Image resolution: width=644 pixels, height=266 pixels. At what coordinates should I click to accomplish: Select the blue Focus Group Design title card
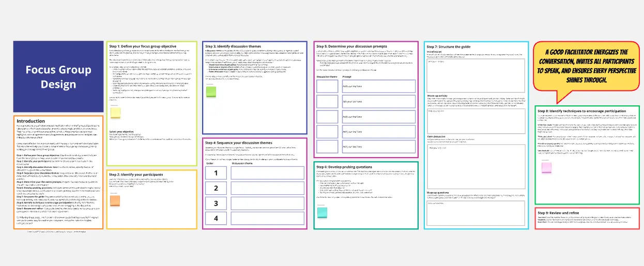58,76
